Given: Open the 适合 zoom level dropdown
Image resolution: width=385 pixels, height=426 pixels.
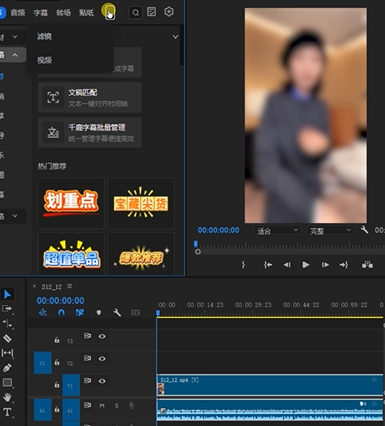Looking at the screenshot, I should point(276,230).
